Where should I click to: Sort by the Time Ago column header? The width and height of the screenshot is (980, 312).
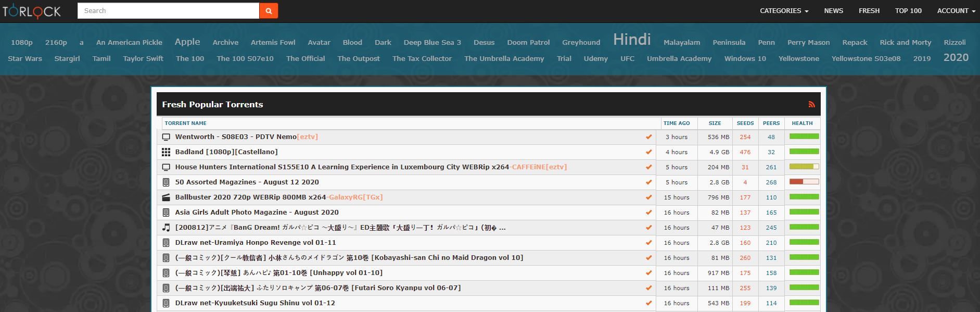(x=677, y=123)
